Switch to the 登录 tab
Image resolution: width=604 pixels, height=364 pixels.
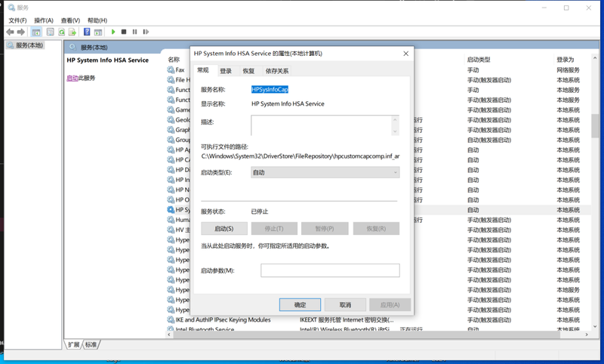(x=226, y=71)
